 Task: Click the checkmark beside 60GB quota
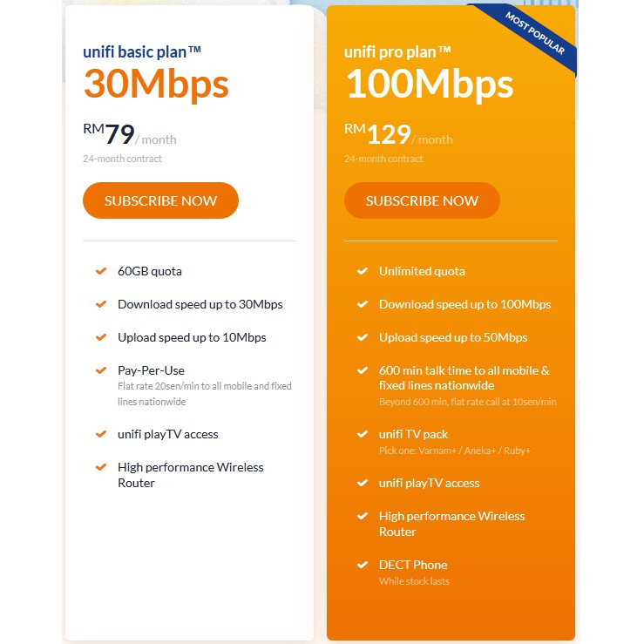(x=101, y=271)
